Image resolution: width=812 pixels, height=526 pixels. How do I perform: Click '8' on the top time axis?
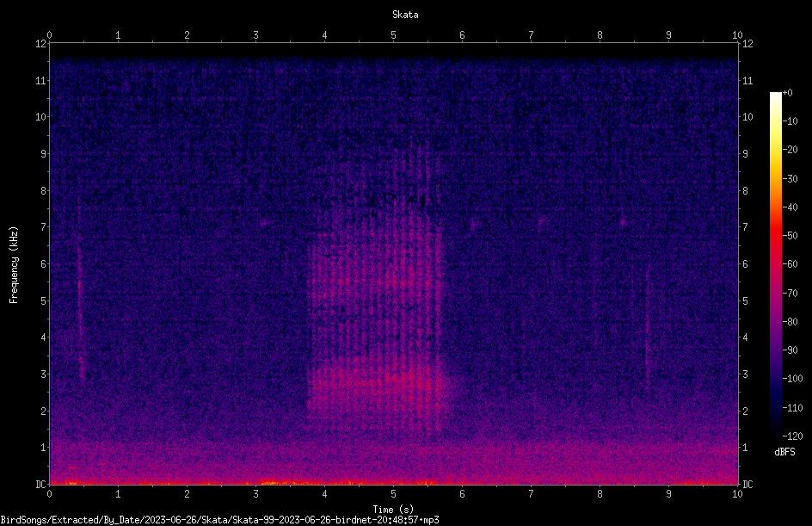[600, 35]
